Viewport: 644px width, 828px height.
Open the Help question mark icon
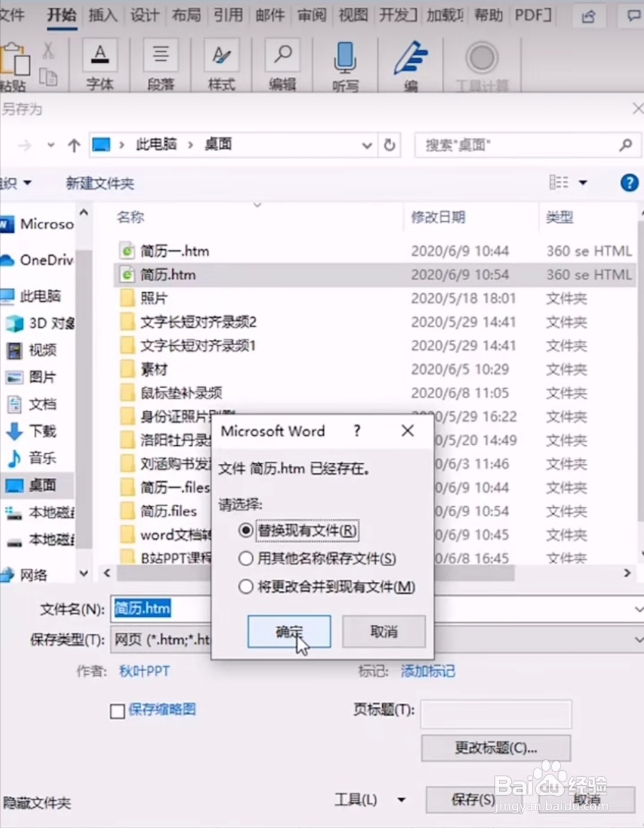point(629,183)
